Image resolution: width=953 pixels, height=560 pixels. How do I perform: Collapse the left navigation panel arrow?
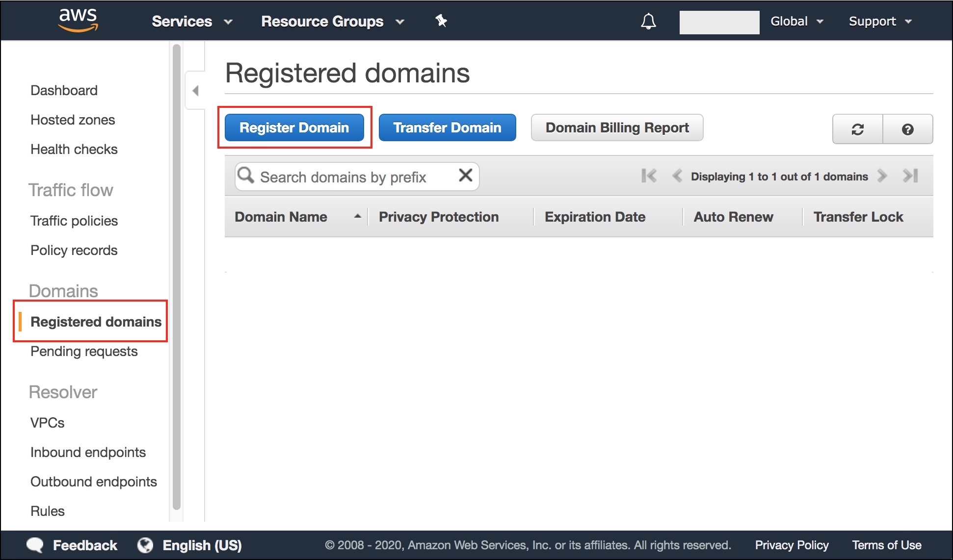tap(195, 91)
